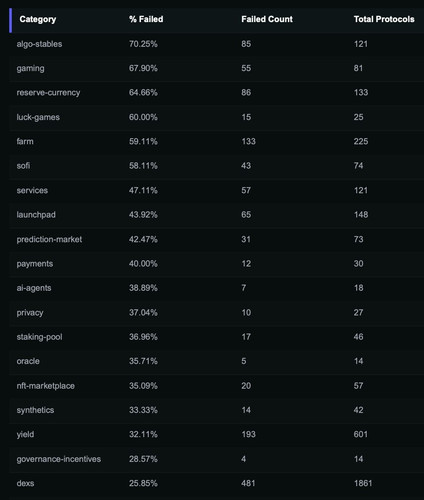The image size is (424, 500).
Task: Select the prediction-market row
Action: (x=217, y=239)
